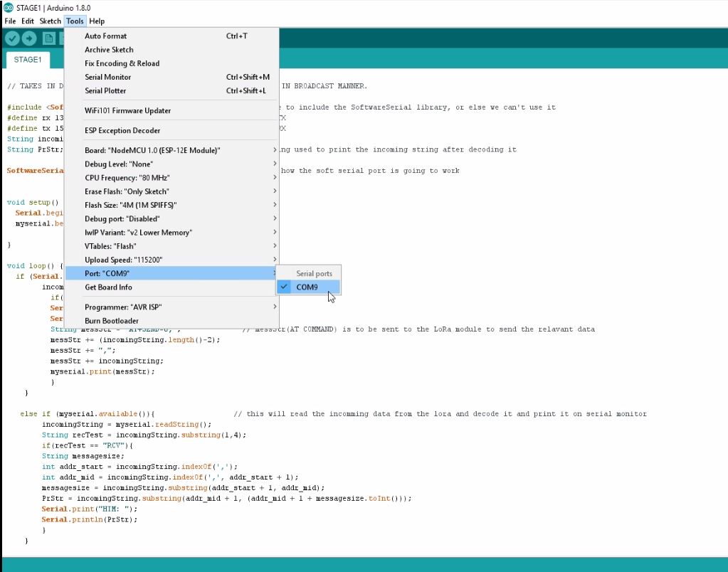Click the 'String recTest' declaration line

tap(144, 435)
